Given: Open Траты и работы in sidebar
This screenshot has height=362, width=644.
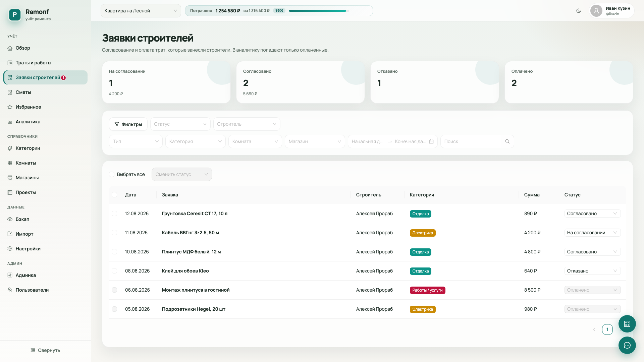Looking at the screenshot, I should pos(46,63).
